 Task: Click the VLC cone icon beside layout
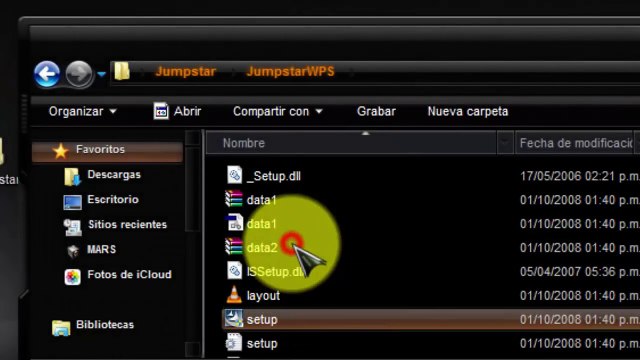(x=234, y=295)
